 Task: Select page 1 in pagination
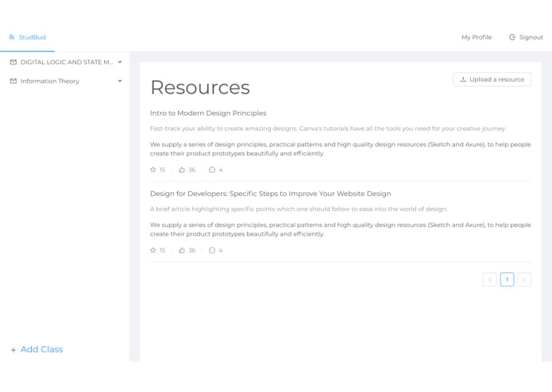click(507, 280)
